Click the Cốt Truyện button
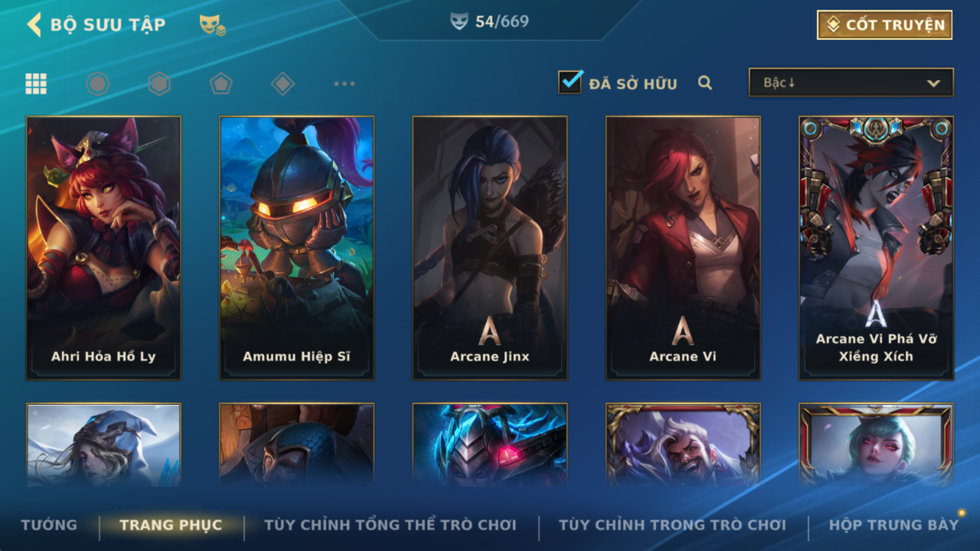 (x=884, y=25)
